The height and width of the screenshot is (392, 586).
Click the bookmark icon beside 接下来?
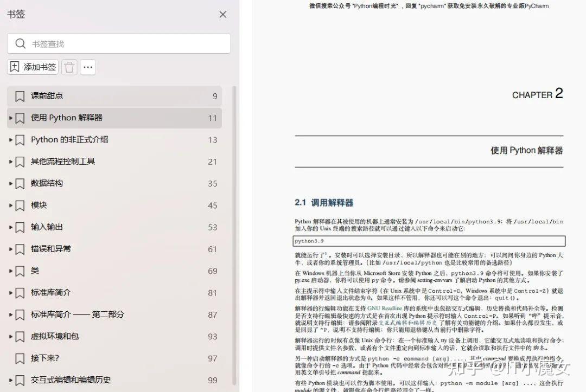[20, 358]
